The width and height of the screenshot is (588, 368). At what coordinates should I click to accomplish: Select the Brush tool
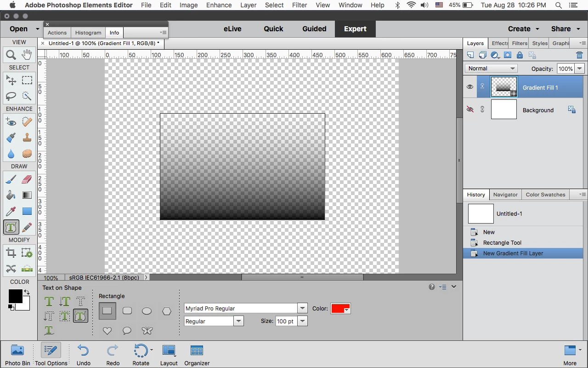[x=11, y=179]
